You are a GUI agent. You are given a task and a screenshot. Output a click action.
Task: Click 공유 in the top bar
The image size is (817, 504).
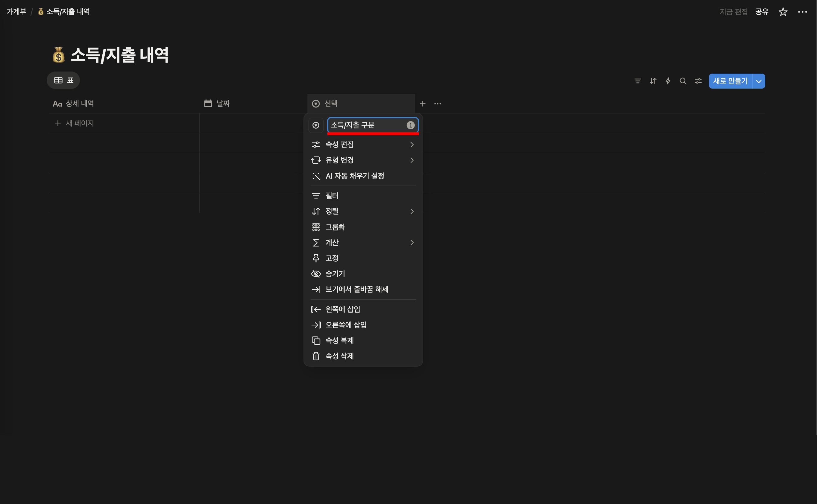[761, 12]
